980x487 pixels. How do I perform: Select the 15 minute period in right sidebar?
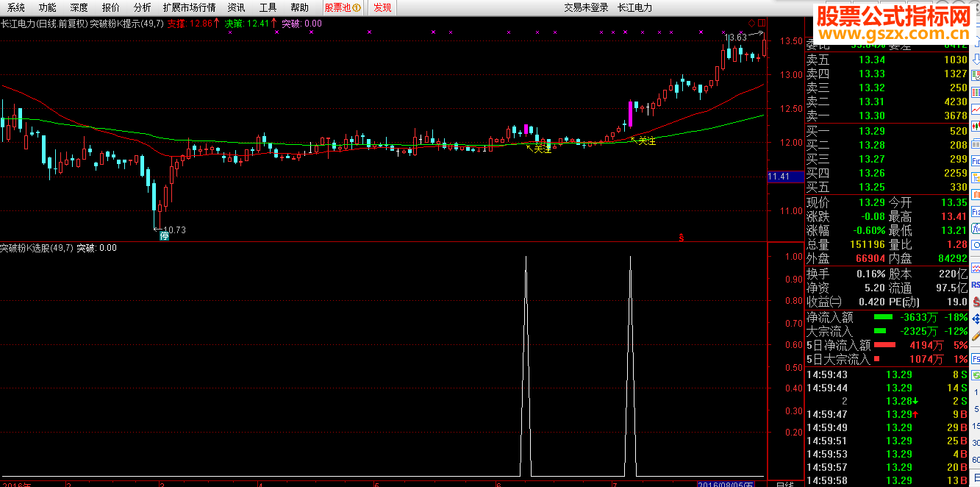point(976,427)
